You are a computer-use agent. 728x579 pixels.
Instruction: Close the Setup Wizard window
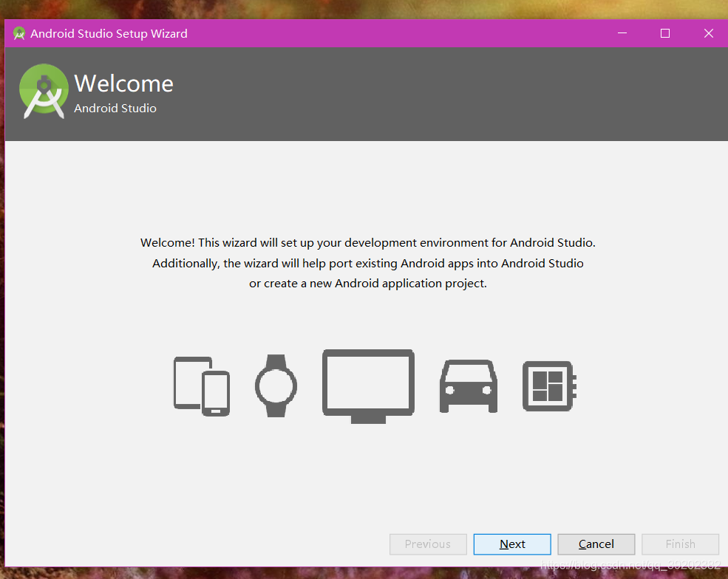tap(709, 33)
